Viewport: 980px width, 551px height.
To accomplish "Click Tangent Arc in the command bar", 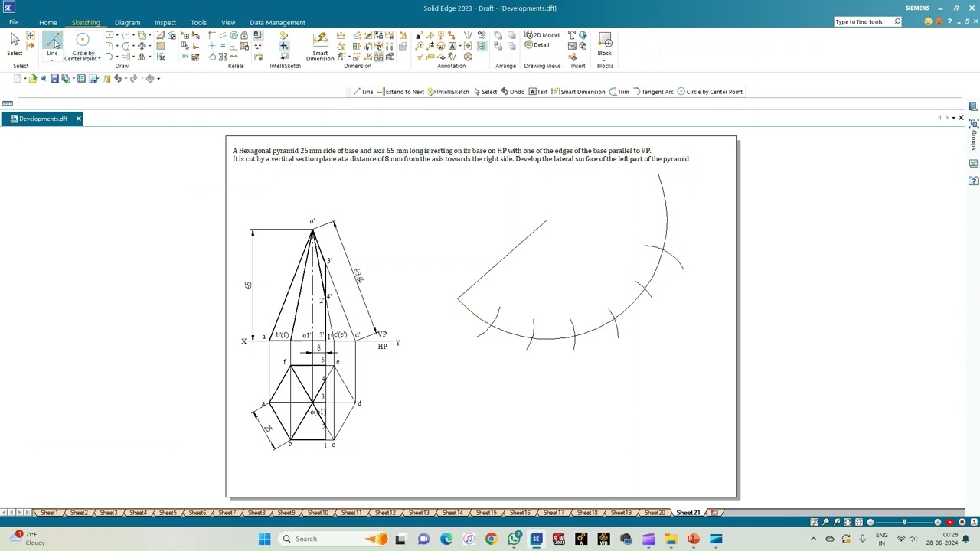I will (653, 92).
